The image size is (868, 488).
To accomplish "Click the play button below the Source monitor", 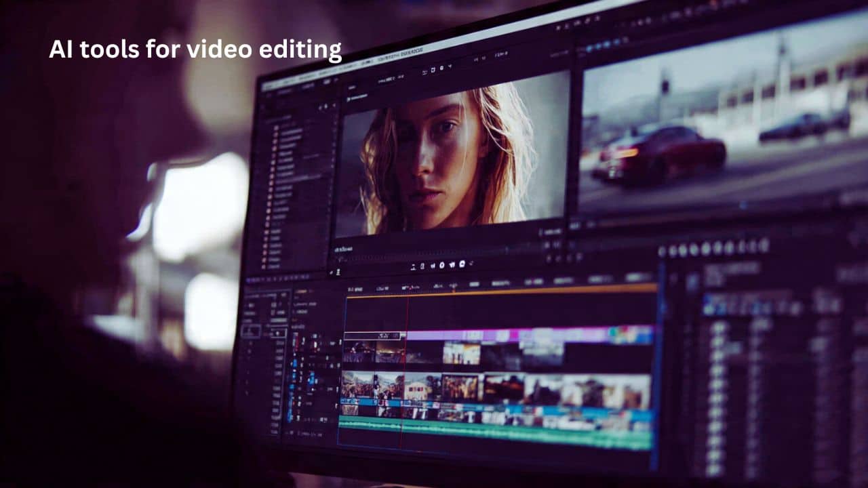I will 441,265.
